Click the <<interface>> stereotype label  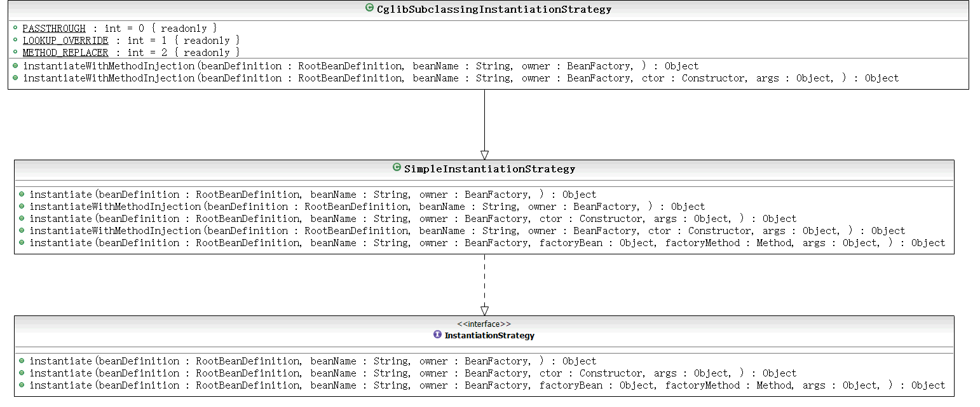(x=484, y=324)
